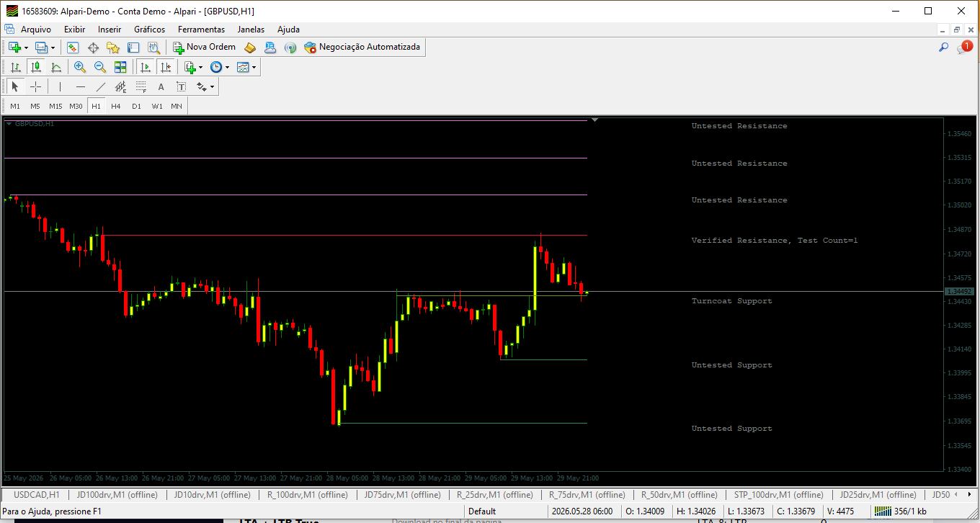Pick the vertical line drawing tool

click(60, 86)
